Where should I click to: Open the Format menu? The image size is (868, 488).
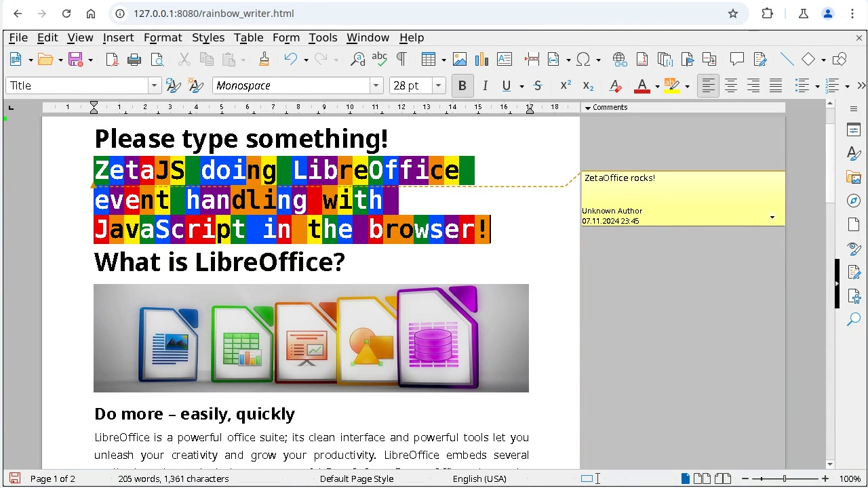(163, 38)
